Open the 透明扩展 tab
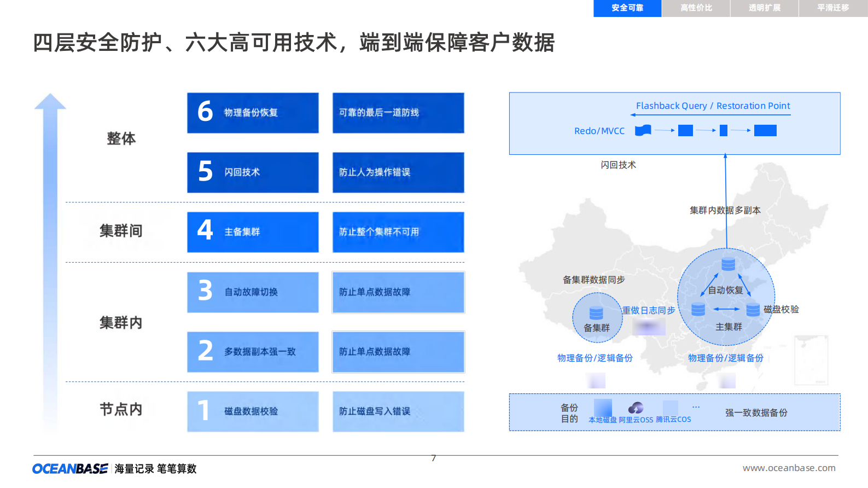 765,8
